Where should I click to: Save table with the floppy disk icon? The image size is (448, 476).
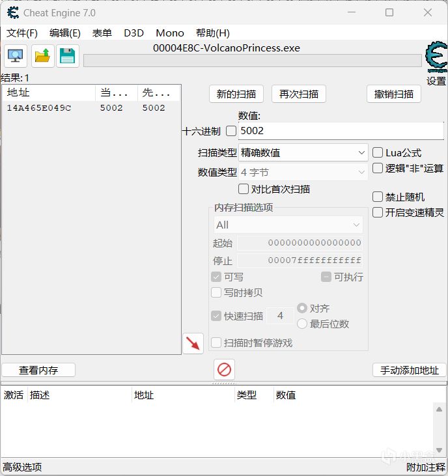click(67, 56)
